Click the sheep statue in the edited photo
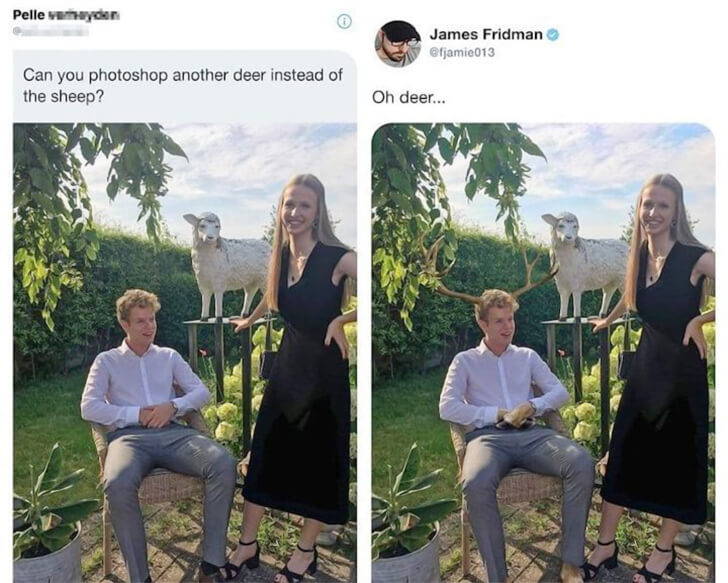 click(x=585, y=263)
